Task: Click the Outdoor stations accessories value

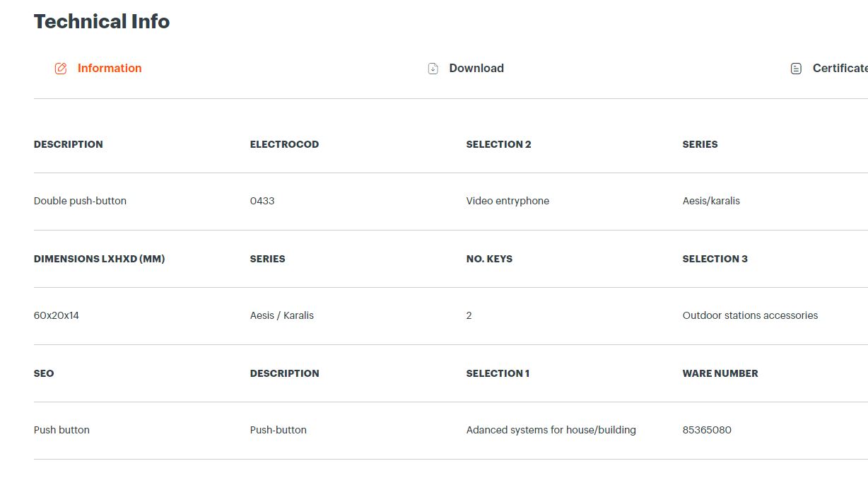Action: tap(750, 315)
